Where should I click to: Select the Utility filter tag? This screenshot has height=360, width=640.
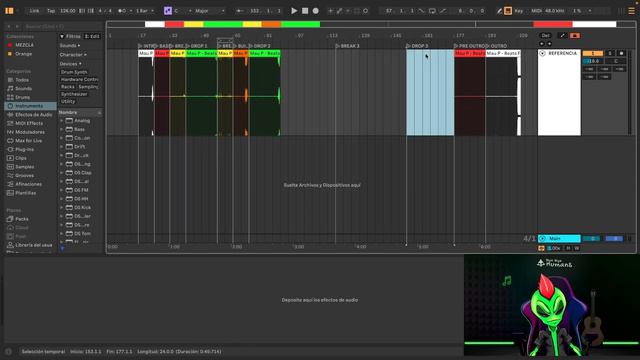(x=68, y=101)
